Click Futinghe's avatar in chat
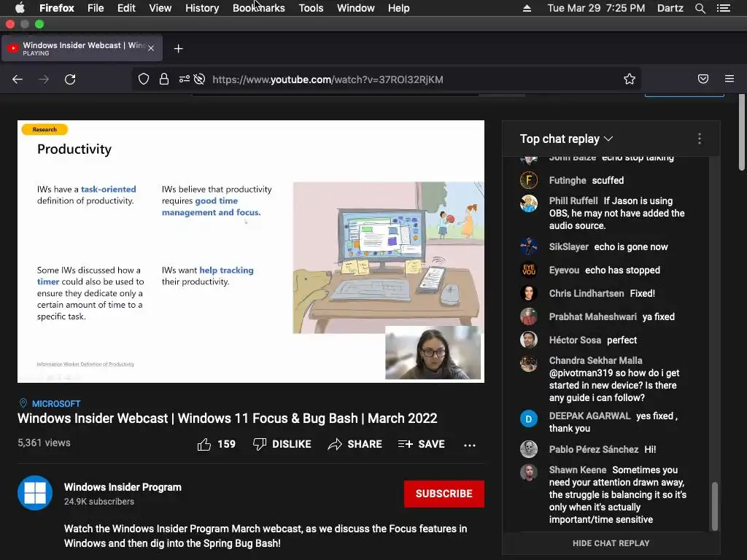 click(529, 181)
